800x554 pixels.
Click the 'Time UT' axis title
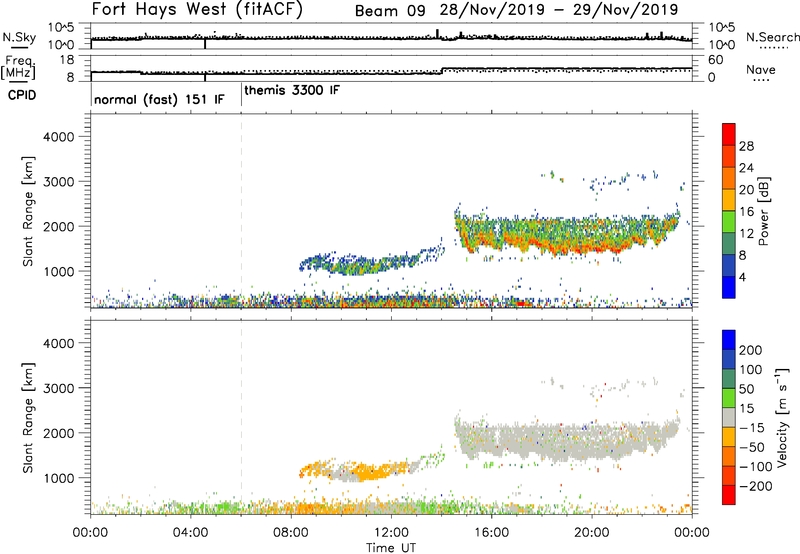(391, 548)
